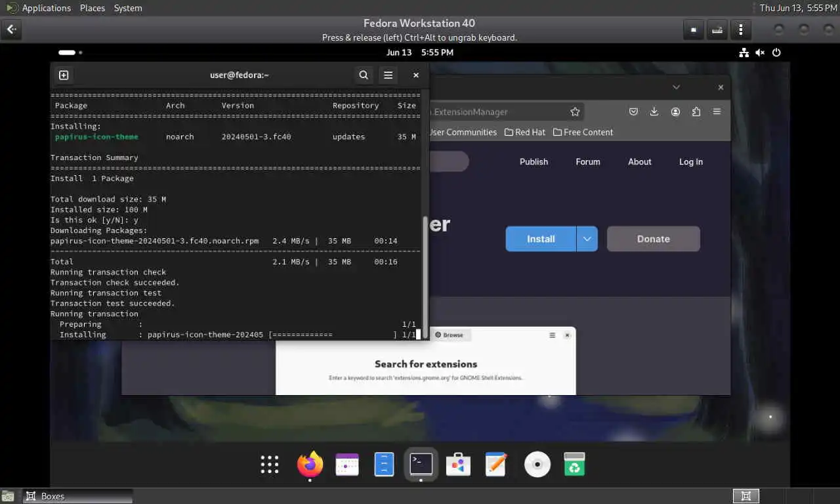The image size is (840, 504).
Task: Click the 'Is this ok [y/N]: y' line
Action: pos(94,220)
